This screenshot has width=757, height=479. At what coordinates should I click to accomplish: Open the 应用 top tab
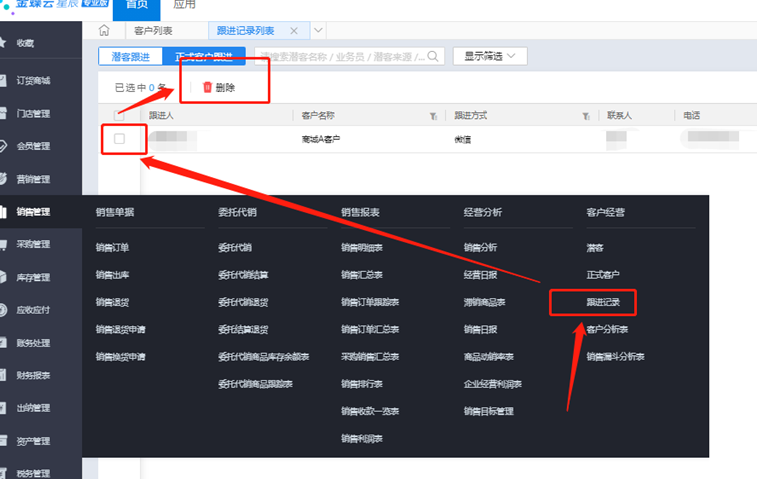185,5
